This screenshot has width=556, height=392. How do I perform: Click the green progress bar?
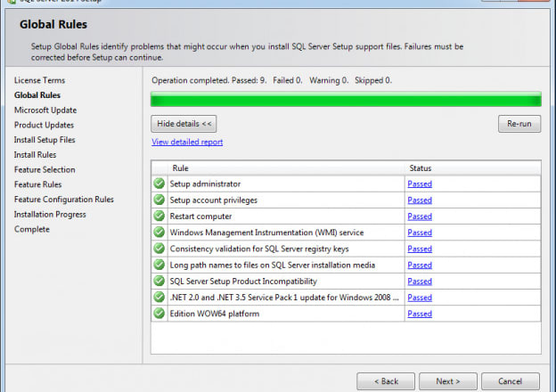point(346,99)
